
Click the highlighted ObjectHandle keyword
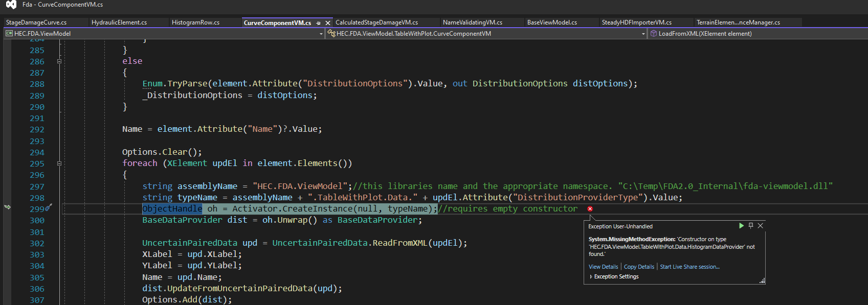tap(172, 208)
